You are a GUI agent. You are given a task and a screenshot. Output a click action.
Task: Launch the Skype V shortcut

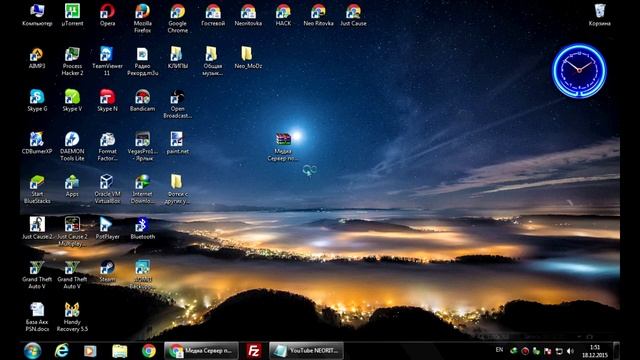coord(72,100)
